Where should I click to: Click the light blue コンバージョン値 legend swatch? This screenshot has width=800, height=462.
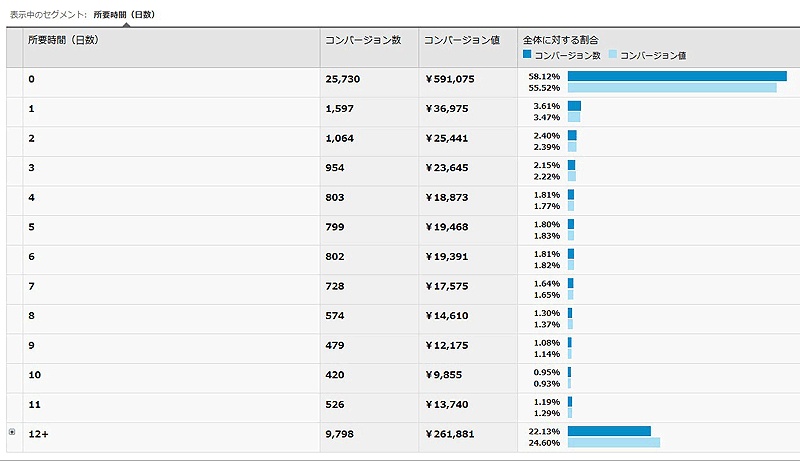click(x=613, y=56)
